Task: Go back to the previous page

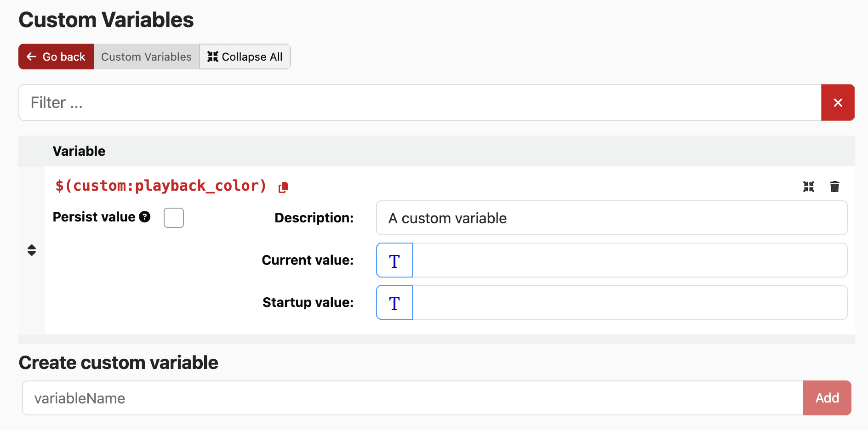Action: 56,57
